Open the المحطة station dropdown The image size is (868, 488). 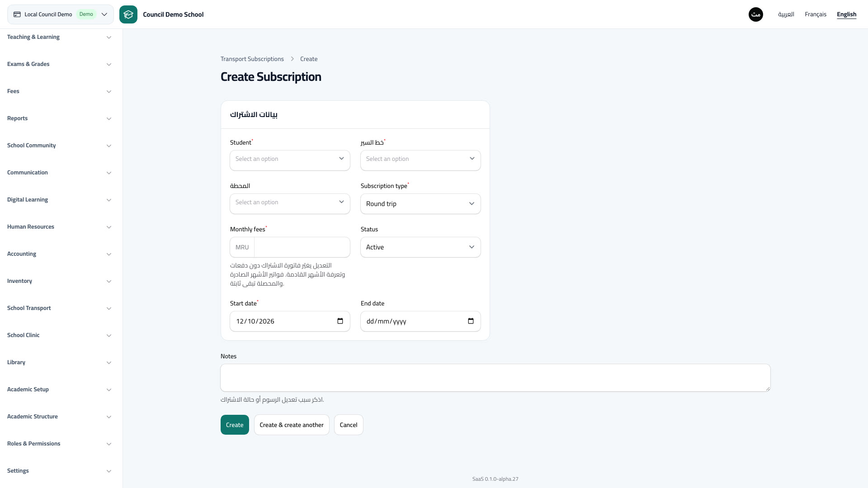290,204
